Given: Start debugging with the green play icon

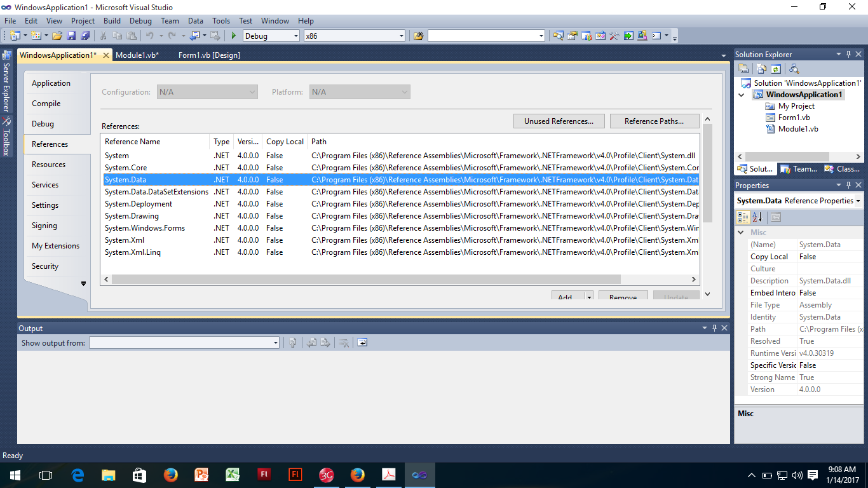Looking at the screenshot, I should coord(234,36).
